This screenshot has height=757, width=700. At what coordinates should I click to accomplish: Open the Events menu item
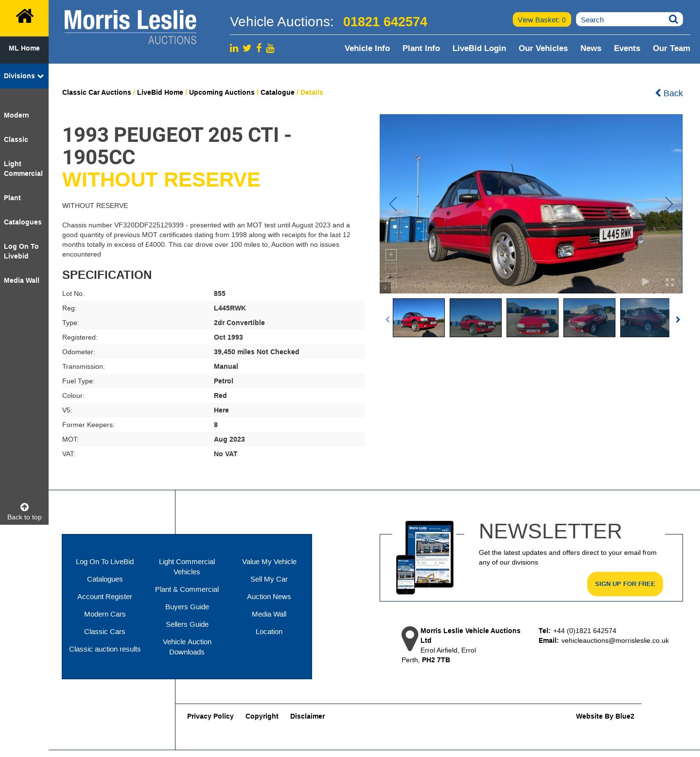[627, 48]
